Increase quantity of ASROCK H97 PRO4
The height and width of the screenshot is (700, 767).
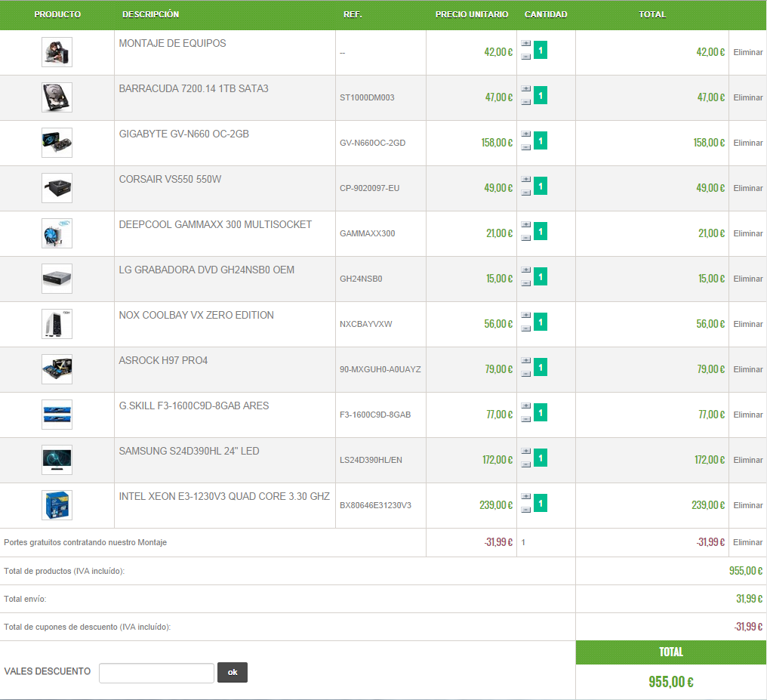(526, 361)
